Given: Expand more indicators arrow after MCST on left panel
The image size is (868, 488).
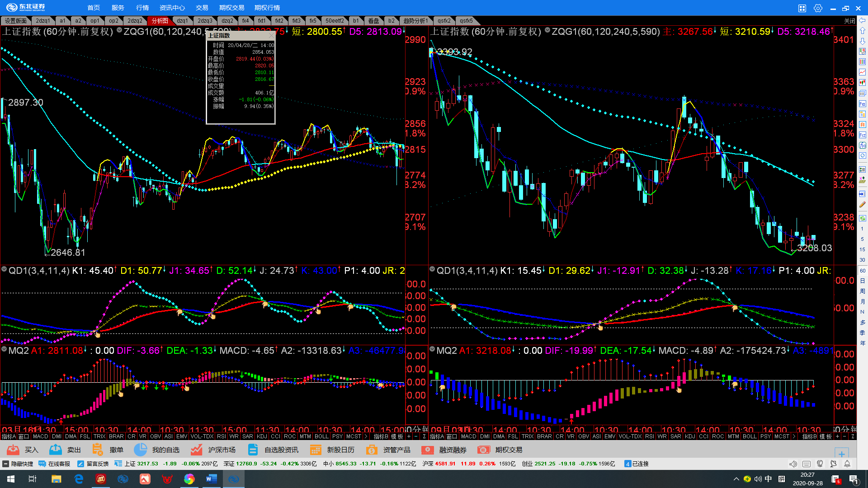Looking at the screenshot, I should pyautogui.click(x=366, y=436).
